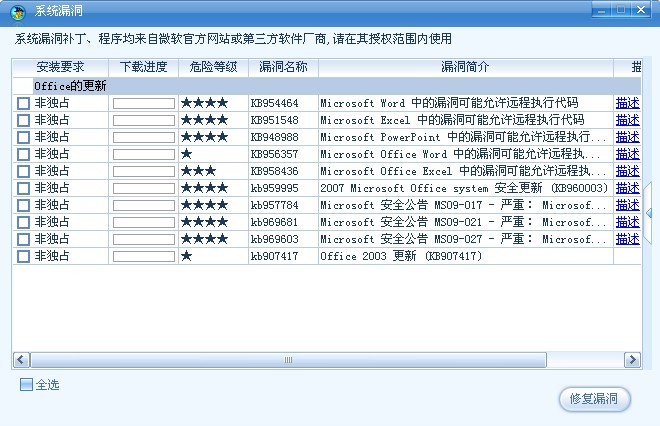The width and height of the screenshot is (660, 426).
Task: Open 描述 link for kb969681
Action: tap(628, 222)
